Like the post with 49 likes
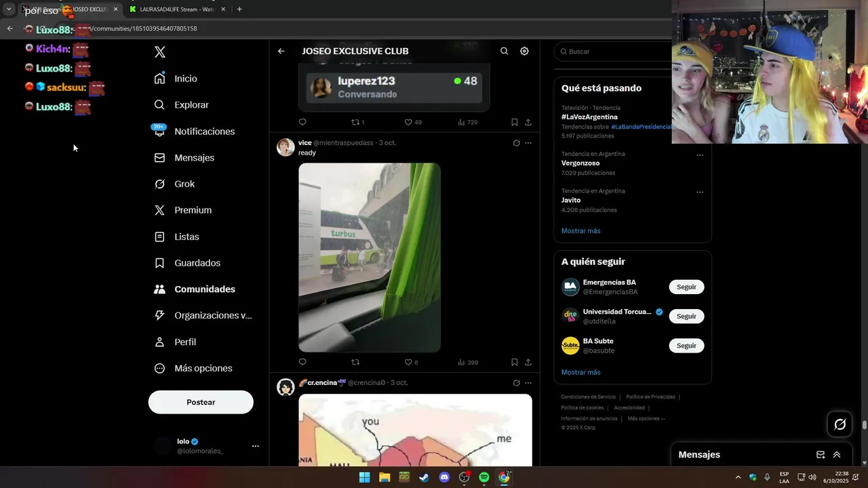 [x=413, y=122]
